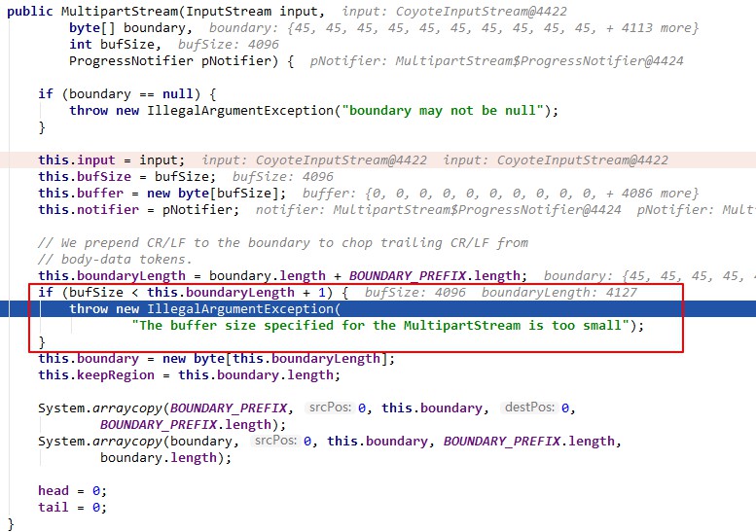Click the 'destPos:' parameter hint
Image resolution: width=756 pixels, height=532 pixels.
coord(529,408)
